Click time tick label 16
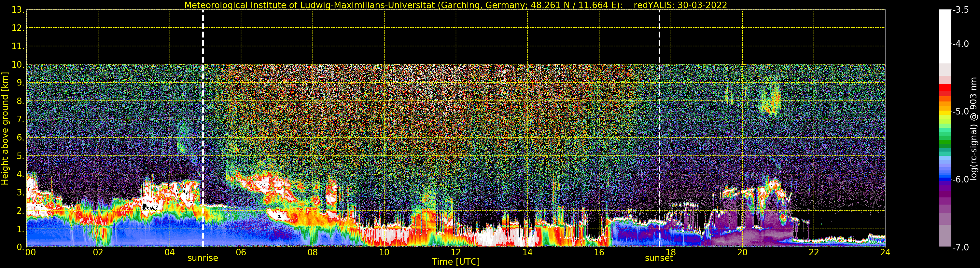This screenshot has height=268, width=980. click(x=599, y=252)
